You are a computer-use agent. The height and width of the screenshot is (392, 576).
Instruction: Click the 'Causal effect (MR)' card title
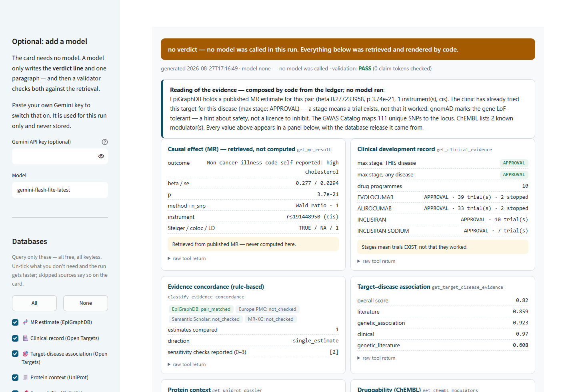pyautogui.click(x=232, y=149)
